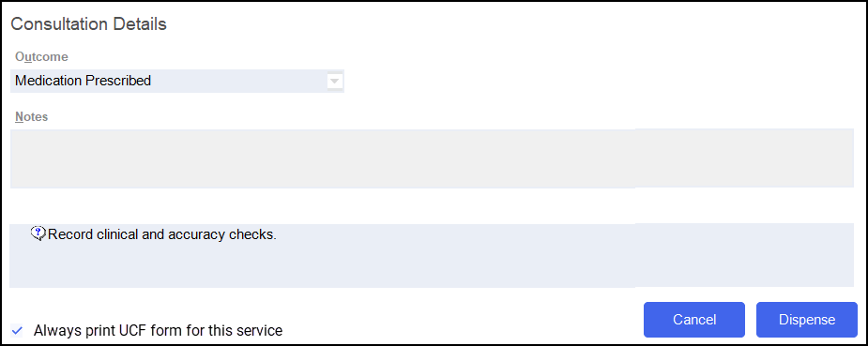Click the question mark help icon
Image resolution: width=868 pixels, height=346 pixels.
point(38,233)
